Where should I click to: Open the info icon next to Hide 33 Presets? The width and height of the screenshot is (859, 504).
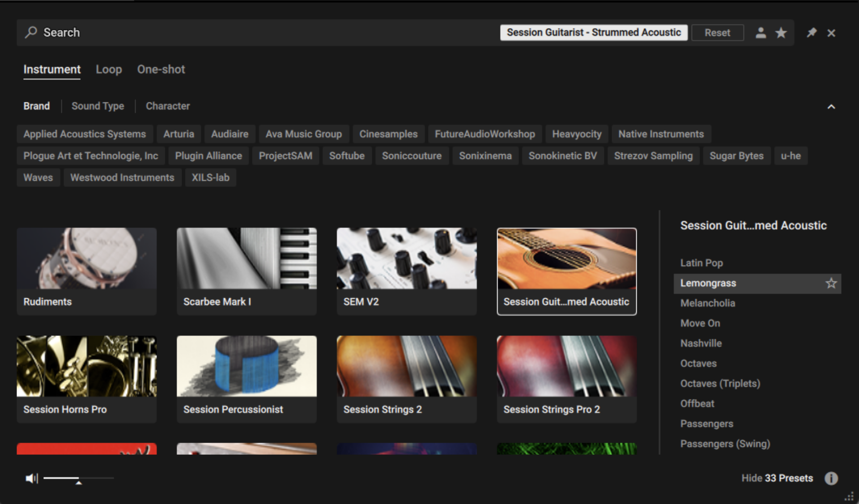pos(831,478)
